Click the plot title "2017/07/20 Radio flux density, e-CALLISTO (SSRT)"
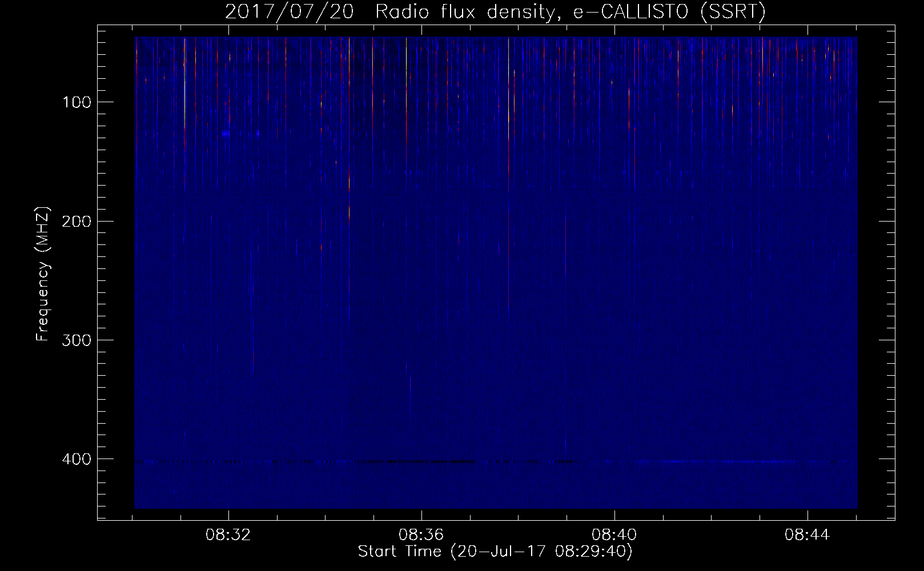The height and width of the screenshot is (571, 924). (x=495, y=11)
